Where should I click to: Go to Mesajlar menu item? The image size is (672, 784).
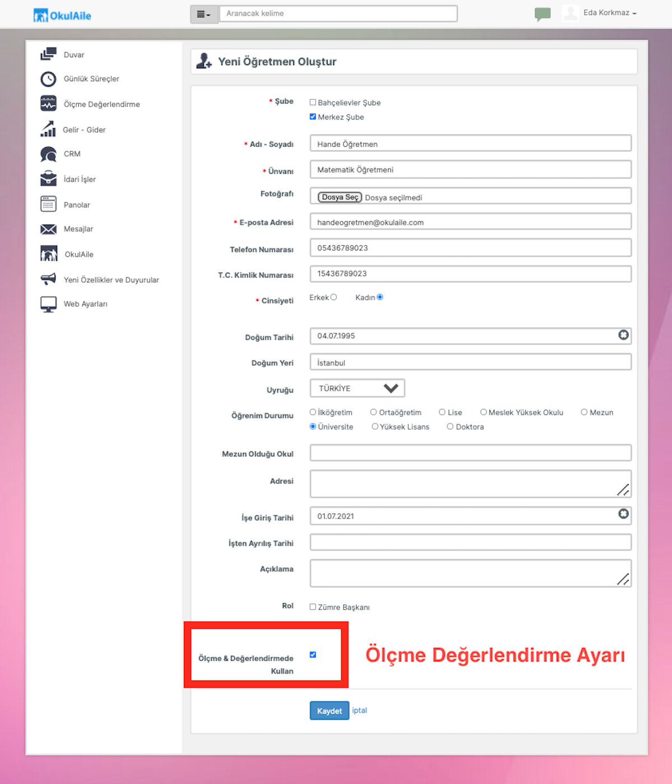78,229
